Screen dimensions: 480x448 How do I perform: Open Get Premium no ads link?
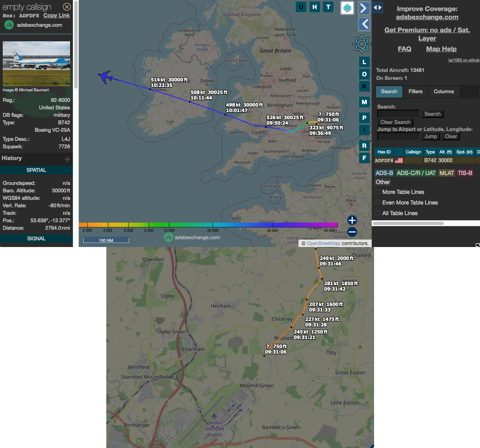click(427, 34)
